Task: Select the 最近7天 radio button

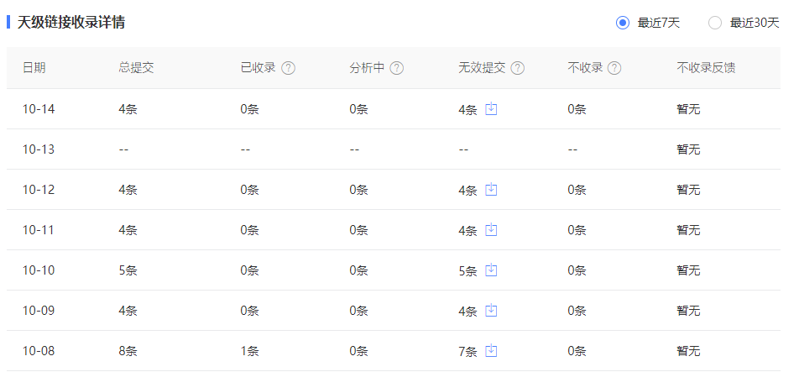Action: [623, 23]
